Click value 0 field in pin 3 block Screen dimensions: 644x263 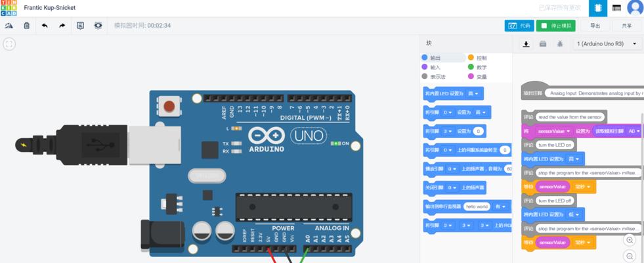pos(478,131)
